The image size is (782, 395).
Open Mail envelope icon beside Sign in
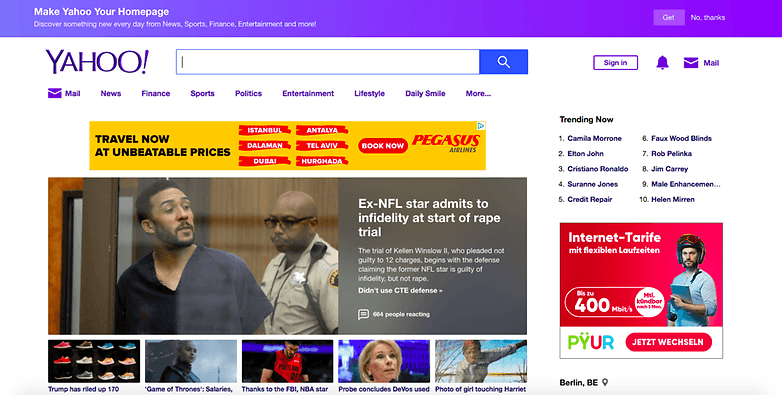pos(691,63)
